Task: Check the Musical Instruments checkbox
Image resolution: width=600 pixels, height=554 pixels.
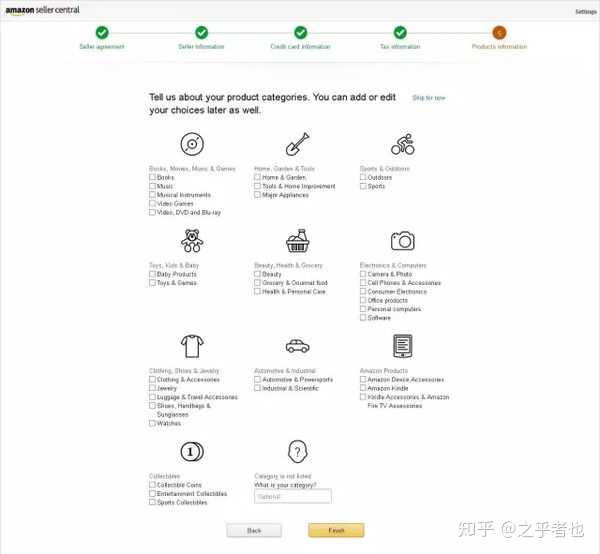Action: click(152, 195)
